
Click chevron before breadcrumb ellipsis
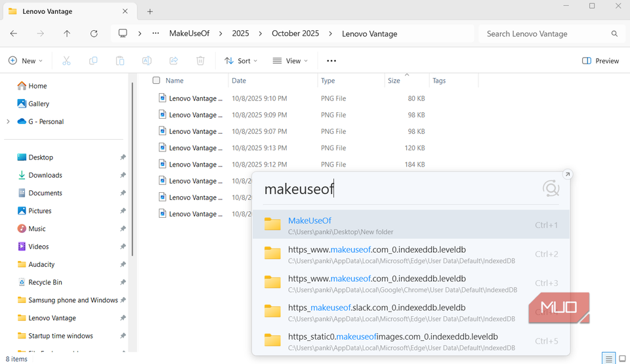(x=139, y=33)
